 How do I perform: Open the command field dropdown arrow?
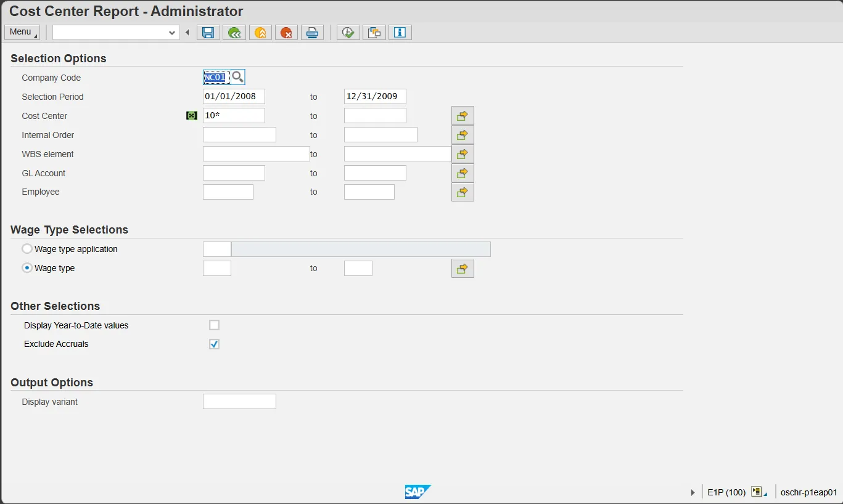[x=172, y=33]
